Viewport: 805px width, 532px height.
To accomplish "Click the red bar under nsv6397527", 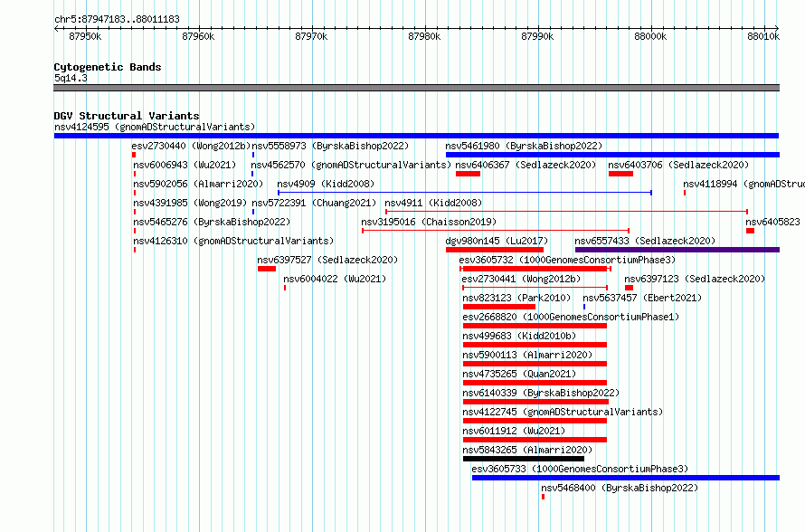I will [267, 269].
